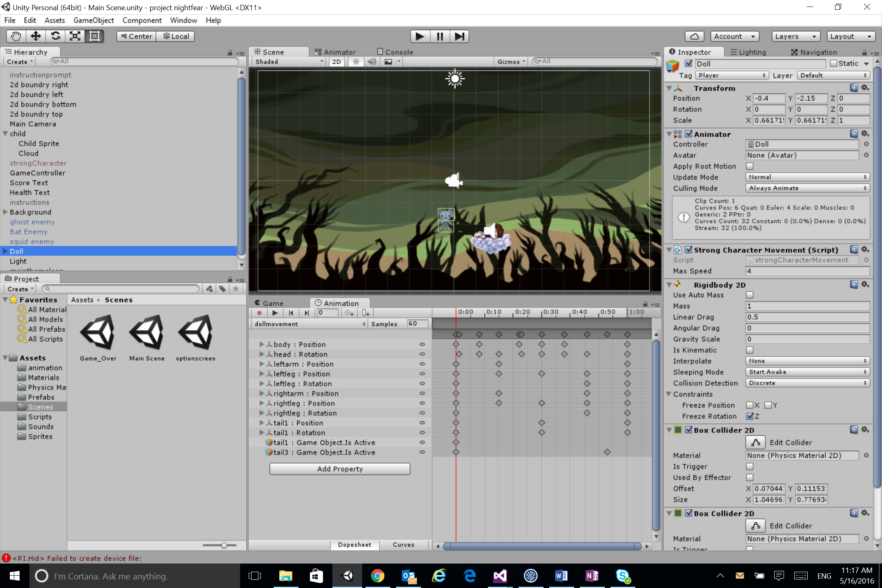Select the Hand tool
882x588 pixels.
(16, 36)
